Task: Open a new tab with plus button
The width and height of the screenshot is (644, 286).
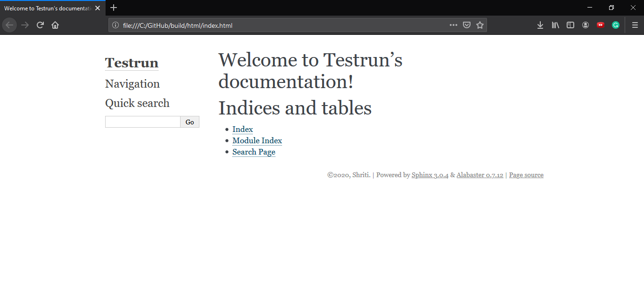Action: coord(114,8)
